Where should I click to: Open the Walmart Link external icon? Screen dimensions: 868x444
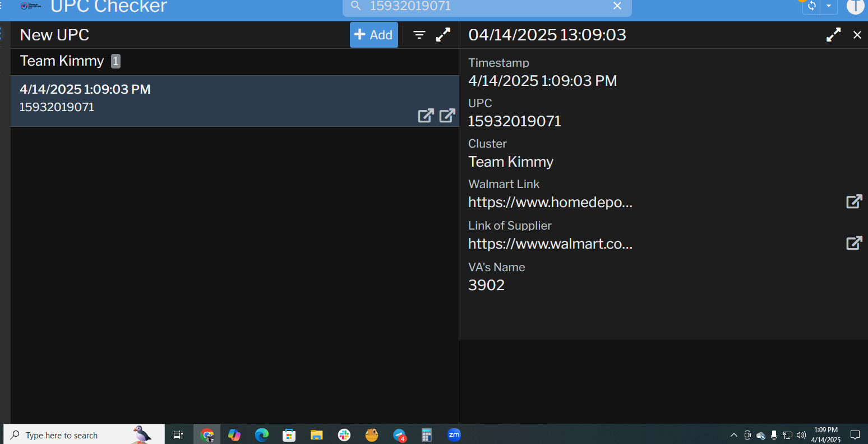pos(853,202)
